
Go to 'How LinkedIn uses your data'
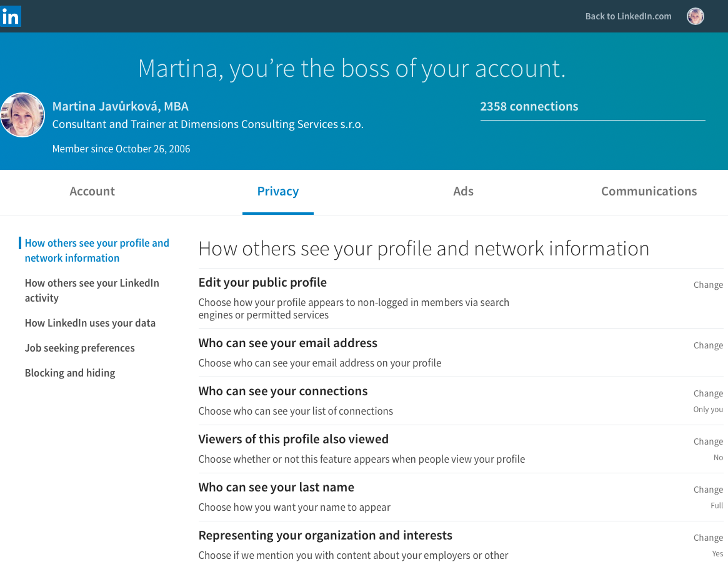[x=90, y=323]
